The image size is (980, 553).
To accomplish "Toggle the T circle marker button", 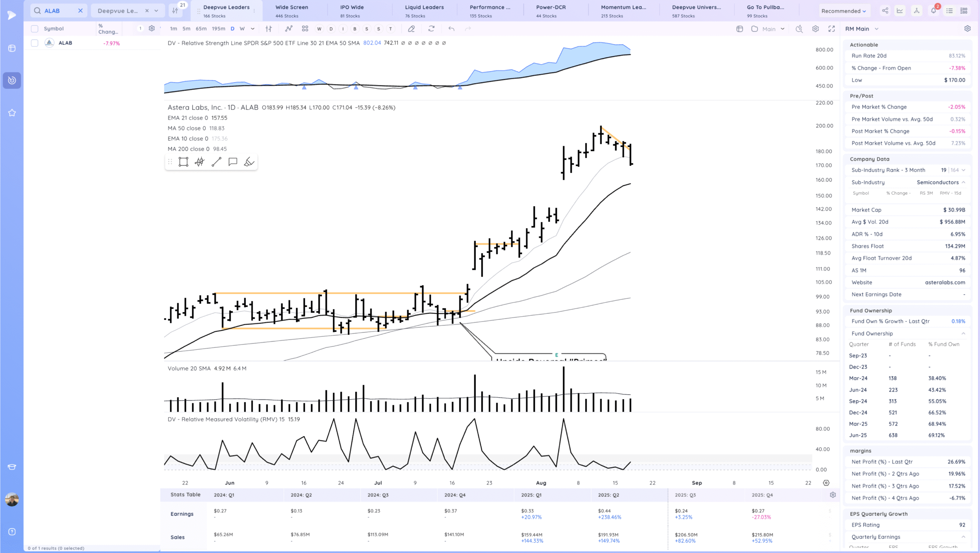I will click(x=390, y=29).
